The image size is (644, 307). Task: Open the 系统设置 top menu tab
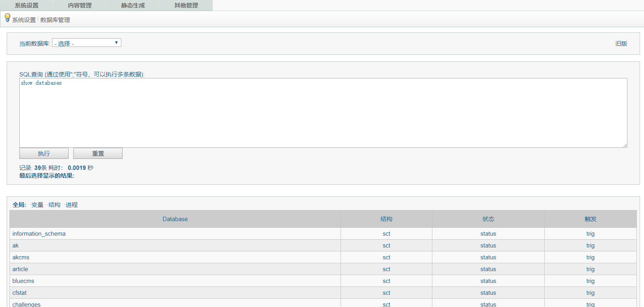[26, 6]
